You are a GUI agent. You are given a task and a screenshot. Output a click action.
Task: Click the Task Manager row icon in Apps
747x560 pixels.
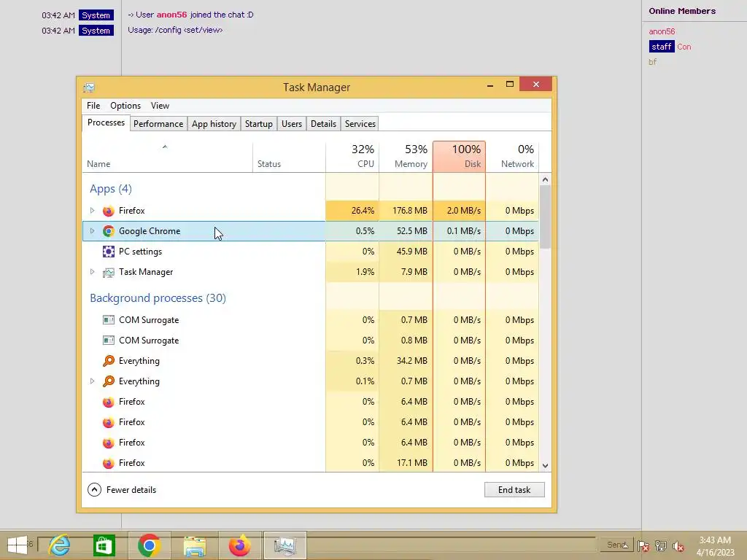(109, 272)
